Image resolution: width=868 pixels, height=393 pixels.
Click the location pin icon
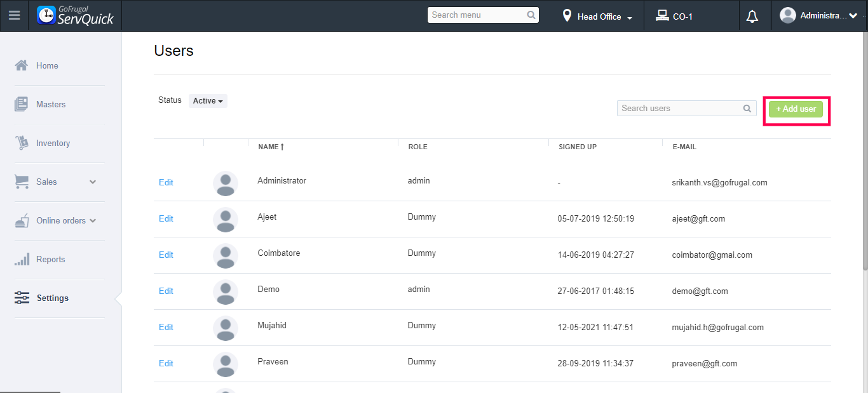567,15
